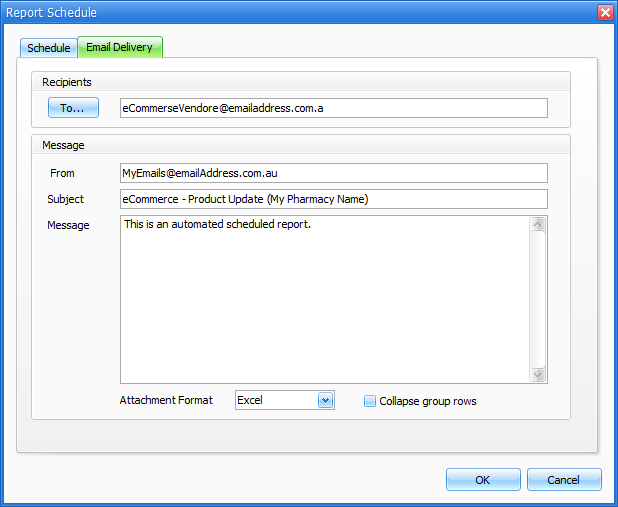The width and height of the screenshot is (618, 507).
Task: Click the Attachment Format label
Action: click(x=166, y=400)
